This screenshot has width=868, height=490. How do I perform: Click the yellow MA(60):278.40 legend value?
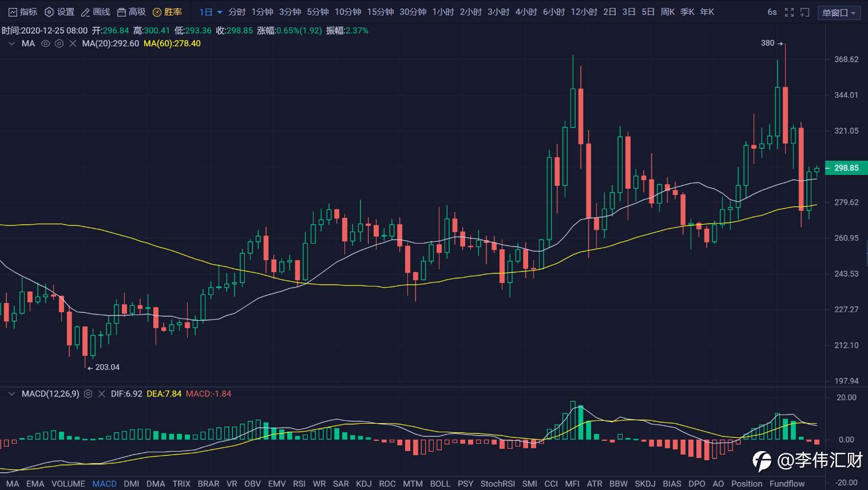[172, 43]
